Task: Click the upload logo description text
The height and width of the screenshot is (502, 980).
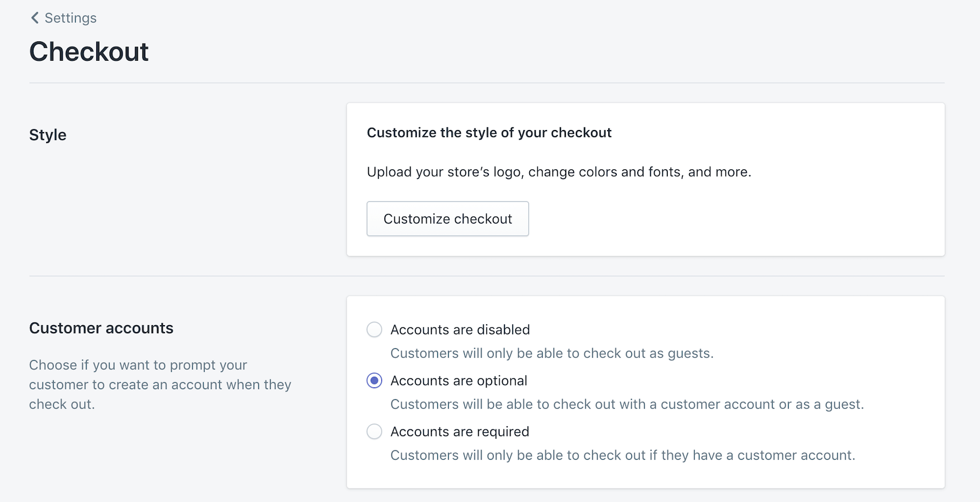Action: pos(559,172)
